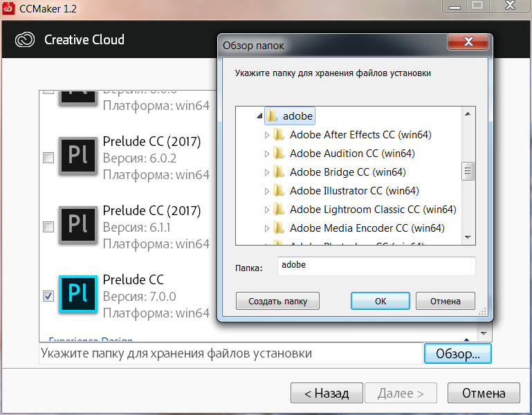Click the Prelude CC 7.0.0 icon
This screenshot has height=415, width=532.
[78, 295]
